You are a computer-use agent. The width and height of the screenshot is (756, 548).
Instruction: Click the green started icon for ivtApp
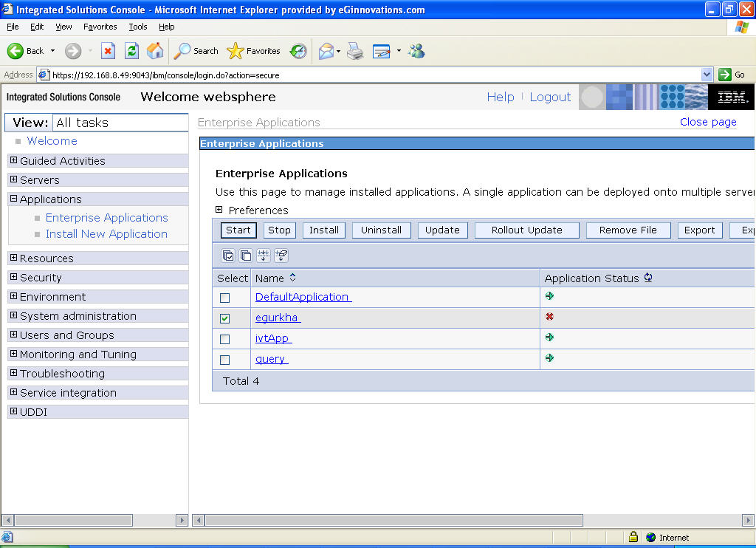(x=549, y=338)
